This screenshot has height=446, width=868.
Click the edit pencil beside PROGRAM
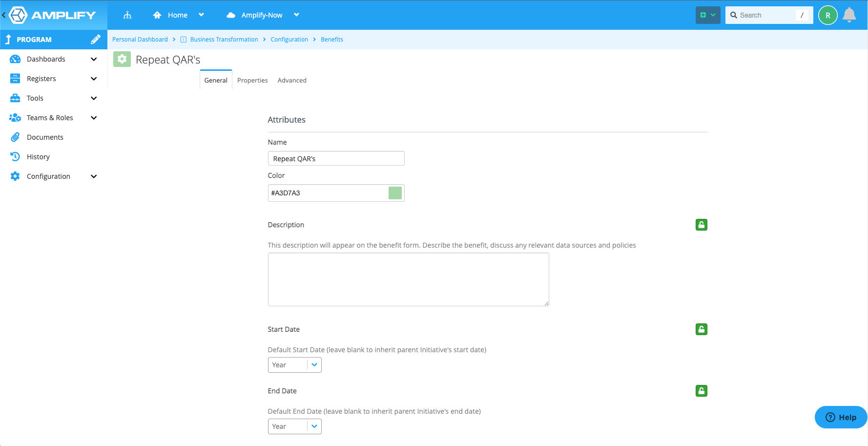click(96, 39)
